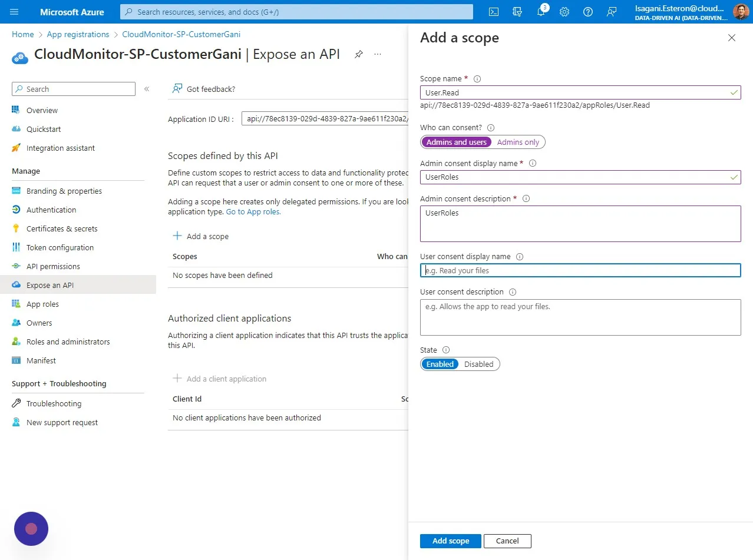Click the Scope name field
The image size is (753, 560).
click(580, 92)
